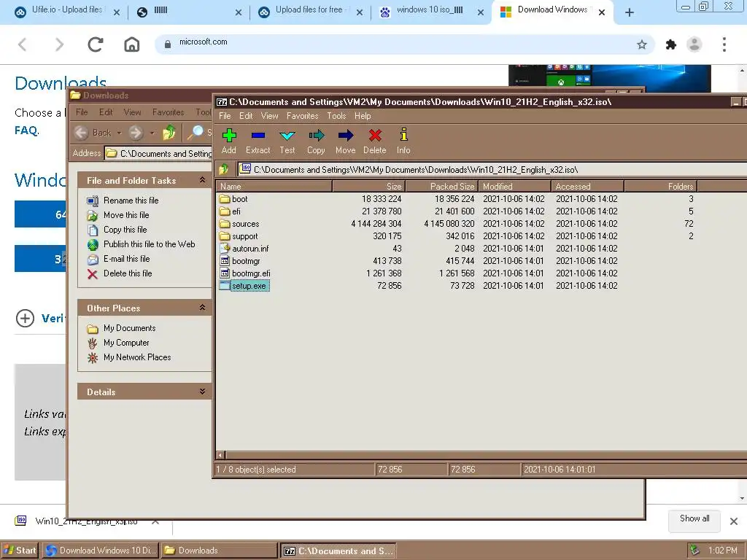This screenshot has height=560, width=747.
Task: Sort by the Packed Size column header
Action: coord(442,186)
